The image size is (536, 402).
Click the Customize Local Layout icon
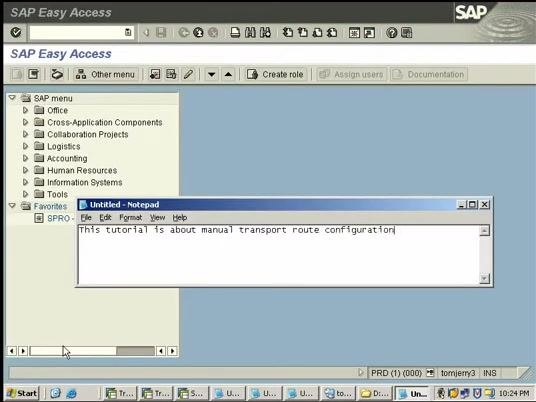pyautogui.click(x=406, y=33)
